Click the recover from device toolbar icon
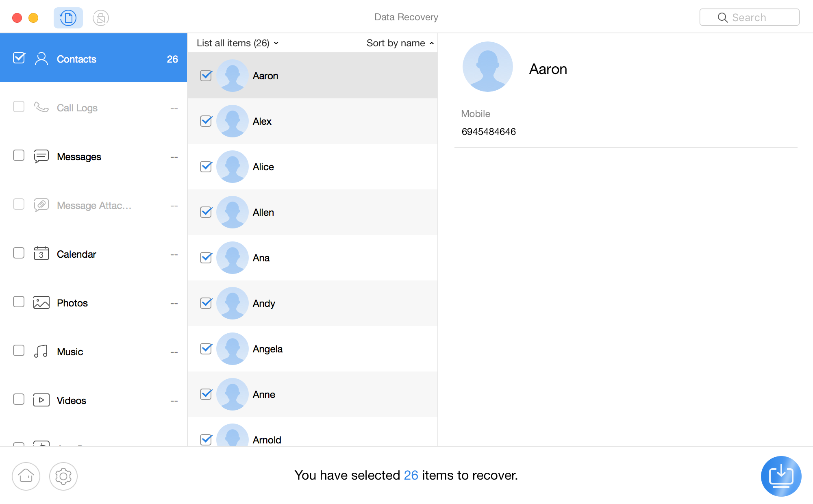 tap(68, 18)
